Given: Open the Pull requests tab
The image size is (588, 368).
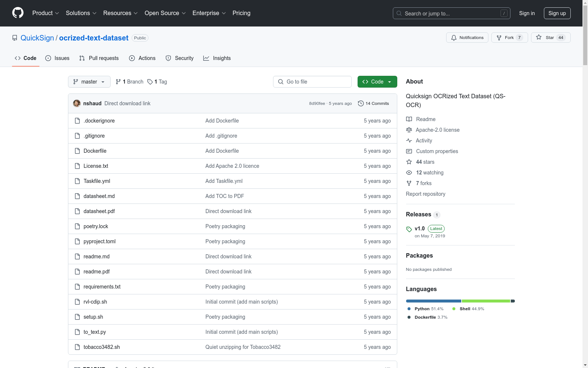Looking at the screenshot, I should click(99, 58).
